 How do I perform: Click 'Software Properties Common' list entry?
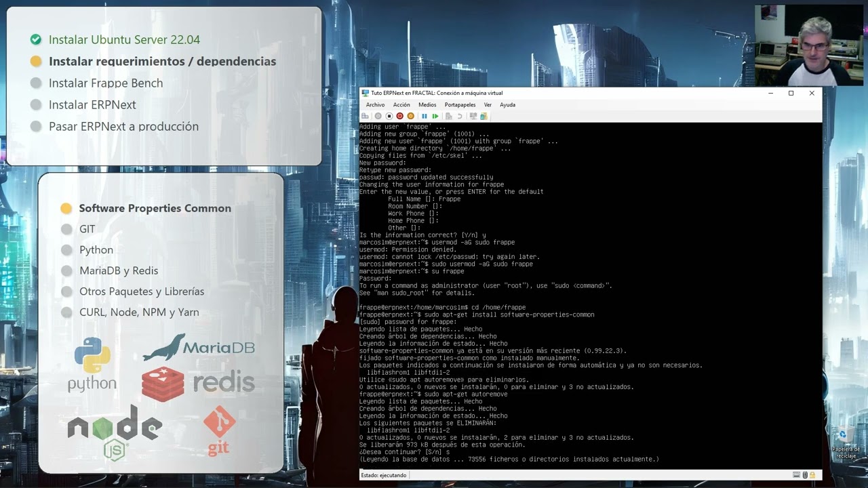click(155, 209)
